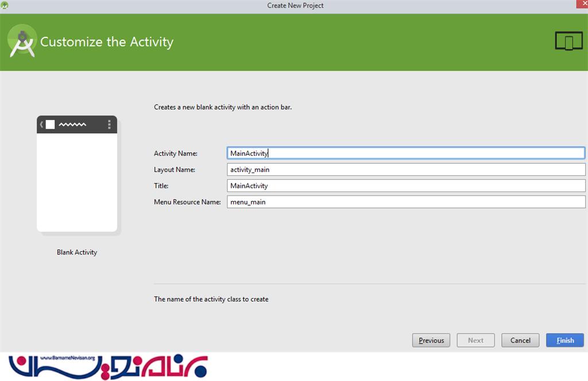Screen dimensions: 588x381
Task: Finish creating the project
Action: [x=565, y=340]
